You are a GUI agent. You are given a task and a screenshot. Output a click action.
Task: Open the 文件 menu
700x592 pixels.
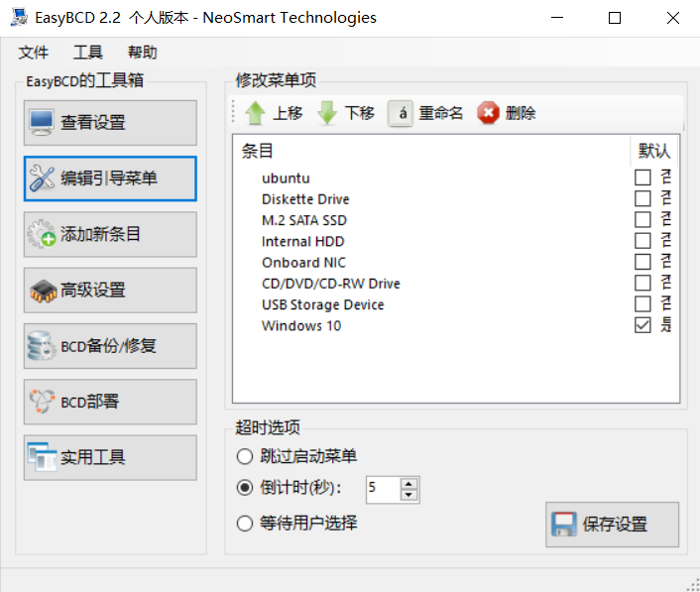click(34, 53)
